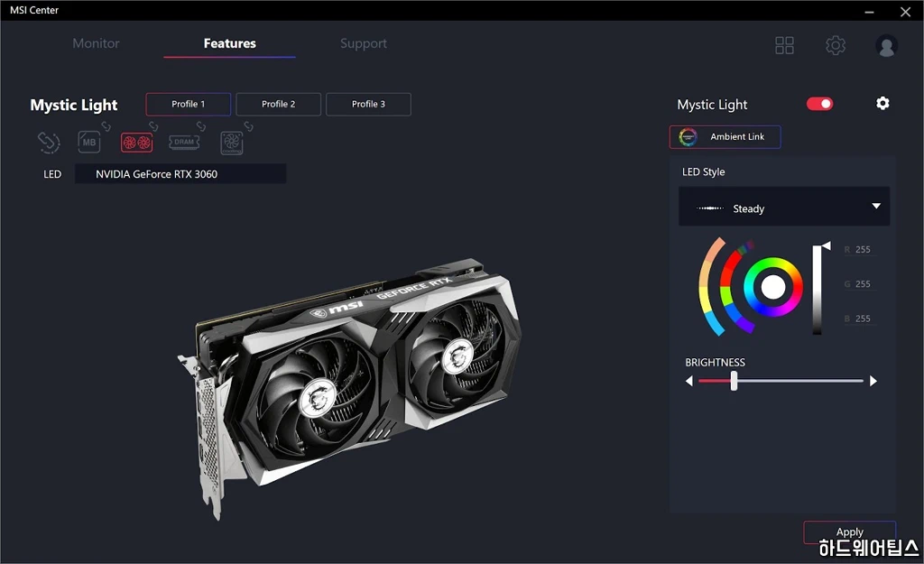Click the R value field showing 255
Screen dimensions: 924x564
tap(862, 249)
